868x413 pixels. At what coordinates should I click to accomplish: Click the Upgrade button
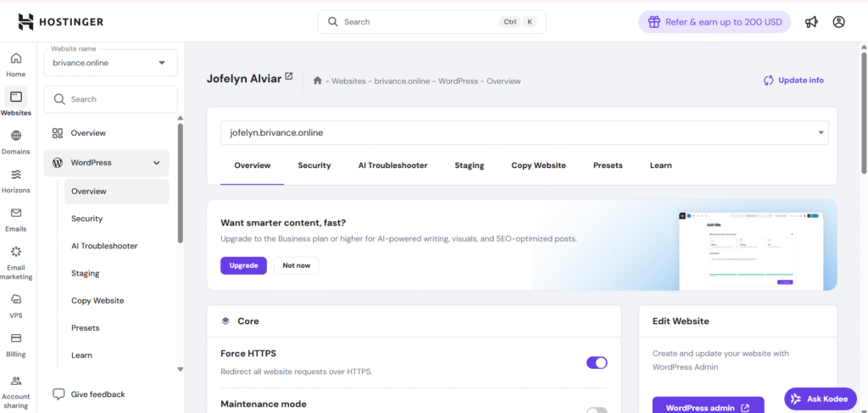pyautogui.click(x=243, y=265)
